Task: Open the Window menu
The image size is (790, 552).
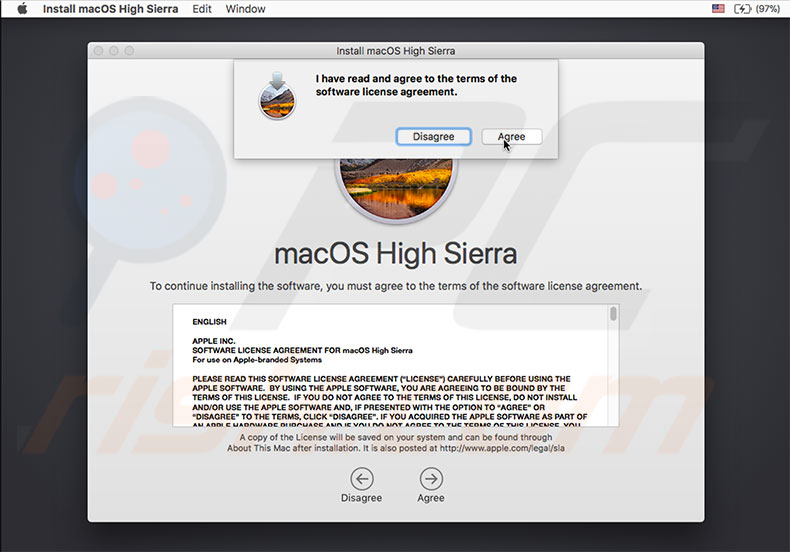Action: click(x=245, y=9)
